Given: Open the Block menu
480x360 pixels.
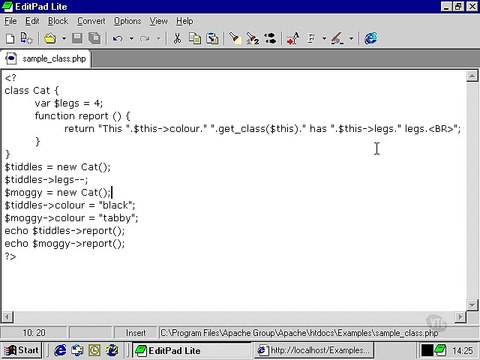Looking at the screenshot, I should 58,21.
